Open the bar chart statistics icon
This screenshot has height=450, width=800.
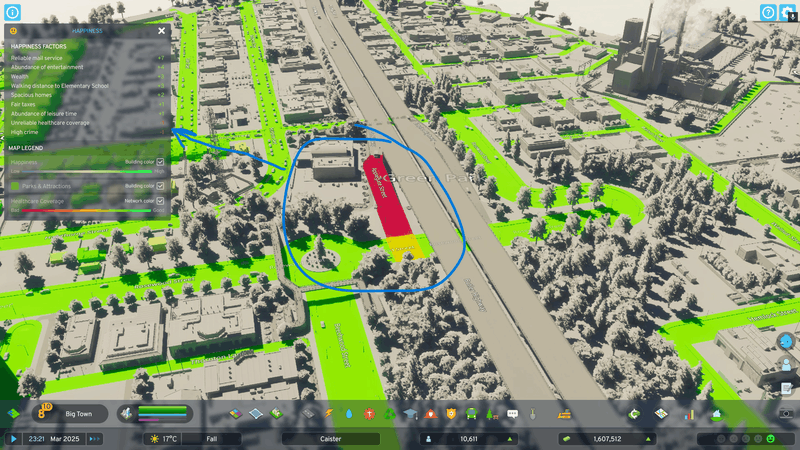[x=689, y=414]
